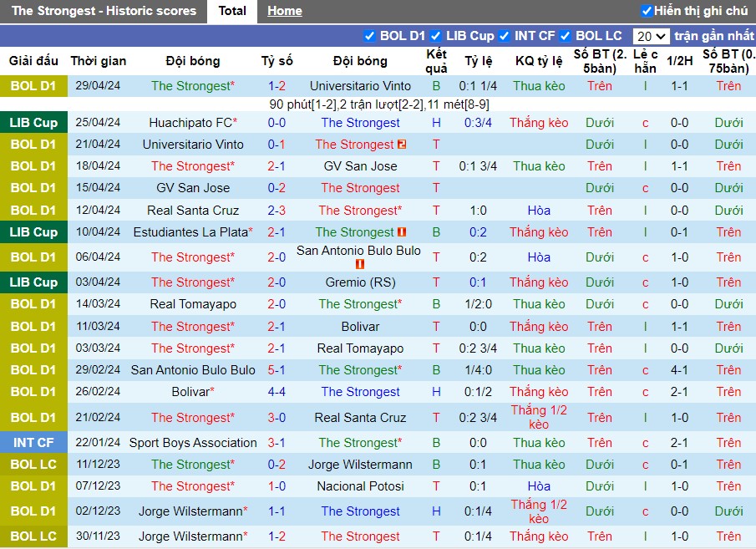Click LIB Cup league cell on 03/04/24

[33, 282]
